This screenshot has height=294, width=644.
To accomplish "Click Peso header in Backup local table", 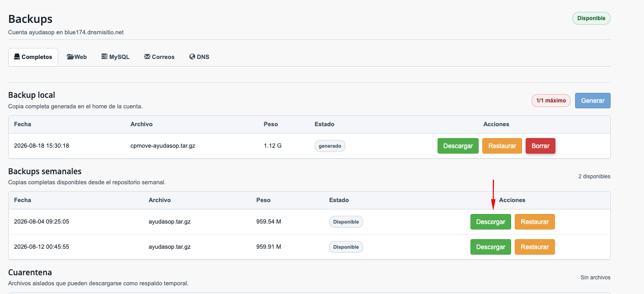I will click(x=271, y=124).
